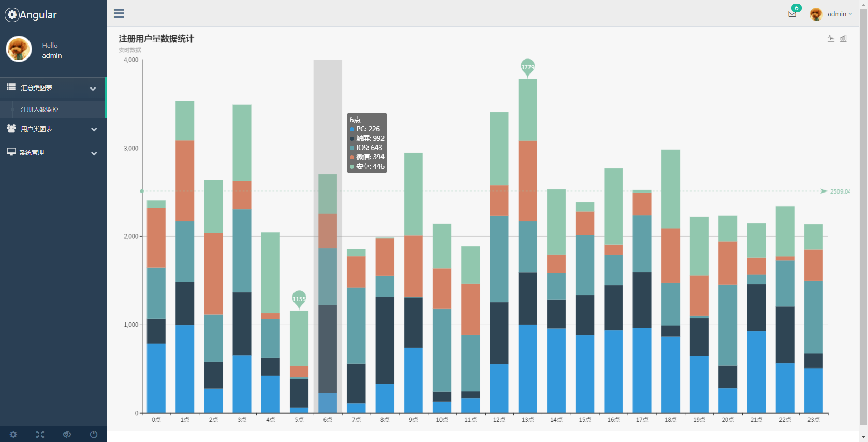This screenshot has width=868, height=442.
Task: Click the 5点 bar column
Action: pyautogui.click(x=299, y=362)
